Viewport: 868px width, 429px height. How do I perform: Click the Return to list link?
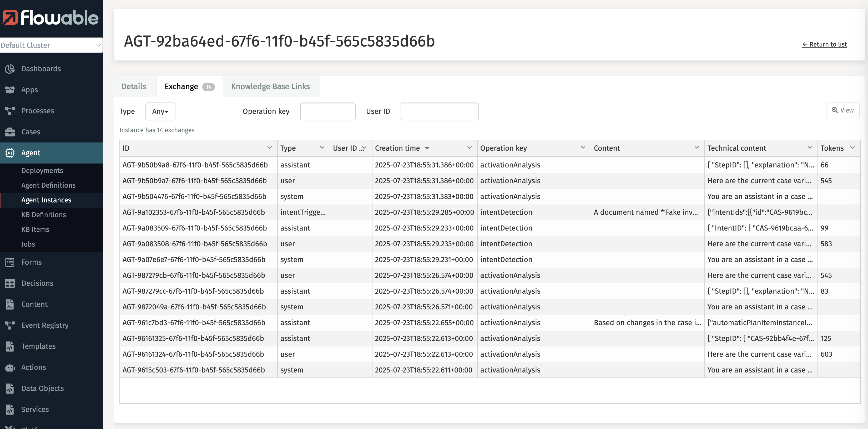[x=824, y=44]
